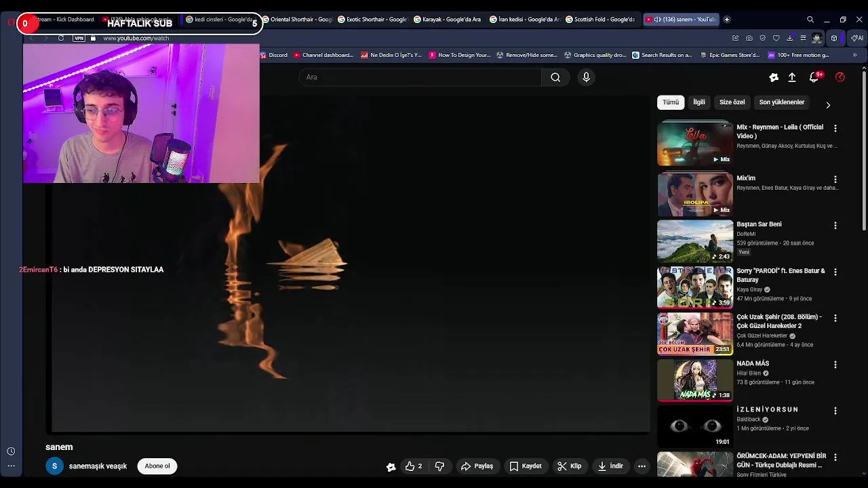This screenshot has height=488, width=868.
Task: Open sanemaşık veaşık channel avatar
Action: [54, 466]
